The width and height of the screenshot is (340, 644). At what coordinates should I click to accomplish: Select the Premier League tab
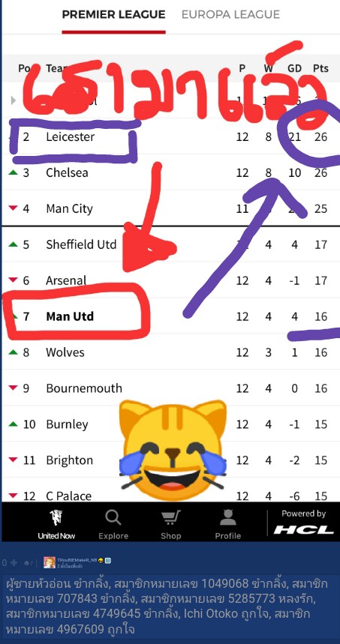[x=113, y=15]
